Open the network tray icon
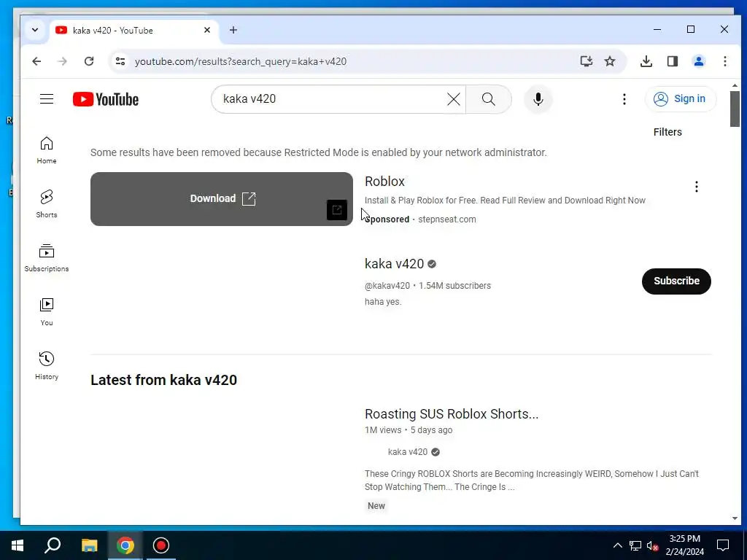Screen dimensions: 747x560 [x=635, y=545]
